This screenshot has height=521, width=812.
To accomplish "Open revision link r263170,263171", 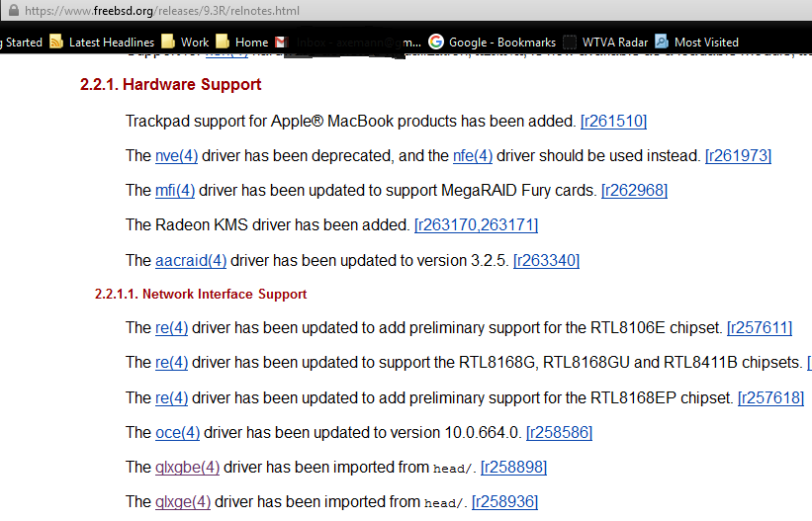I will [x=477, y=225].
